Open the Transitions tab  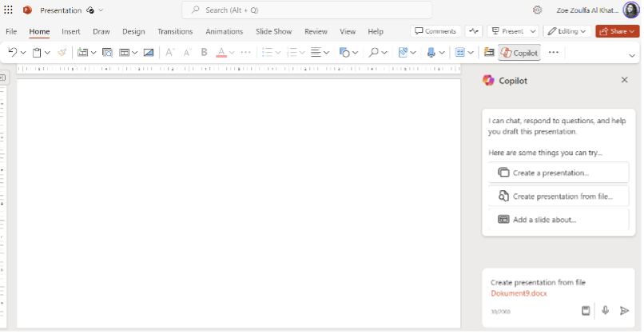click(175, 31)
